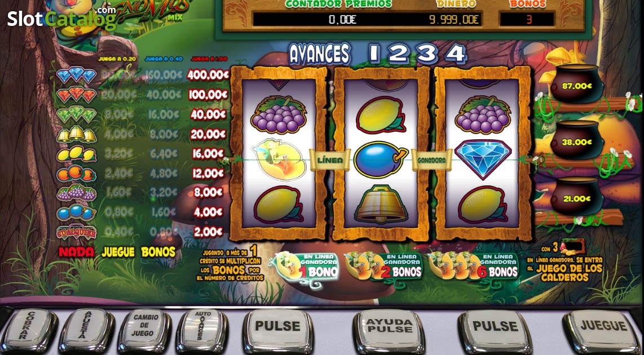
Task: Click the blue plum on the middle reel
Action: (380, 159)
